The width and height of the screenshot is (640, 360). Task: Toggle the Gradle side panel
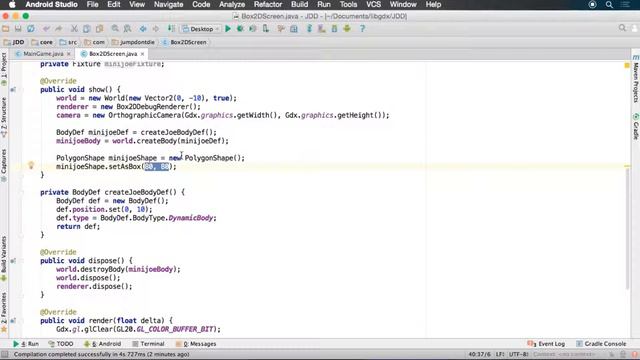[x=636, y=126]
